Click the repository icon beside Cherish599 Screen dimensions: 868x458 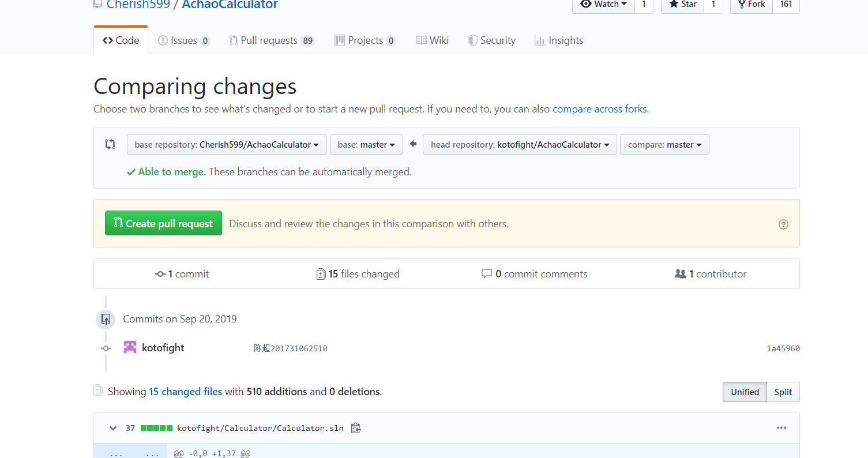pos(98,4)
